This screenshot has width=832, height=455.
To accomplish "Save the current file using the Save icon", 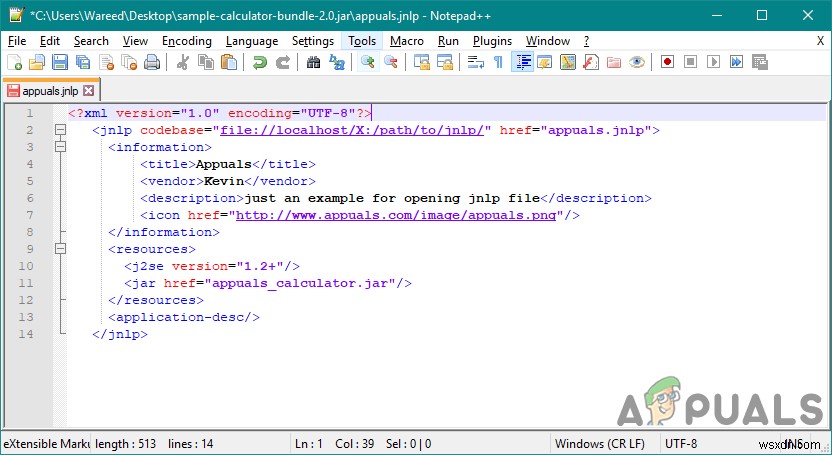I will pos(59,63).
